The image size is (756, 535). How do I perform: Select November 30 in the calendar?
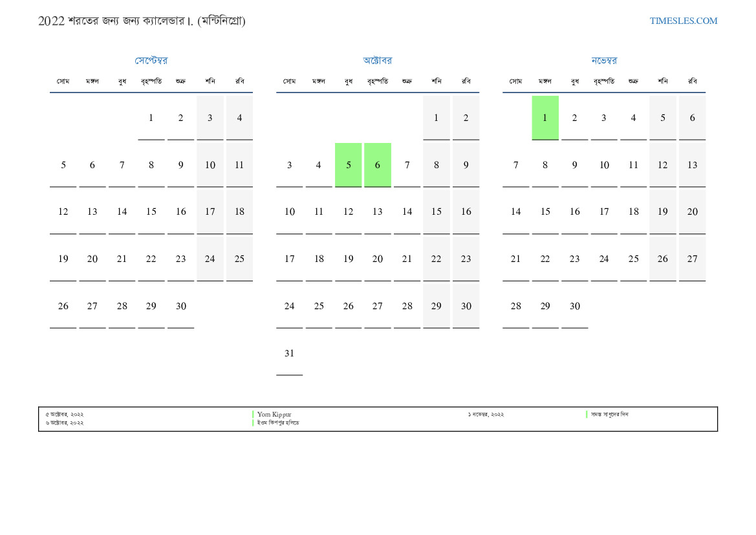click(574, 306)
